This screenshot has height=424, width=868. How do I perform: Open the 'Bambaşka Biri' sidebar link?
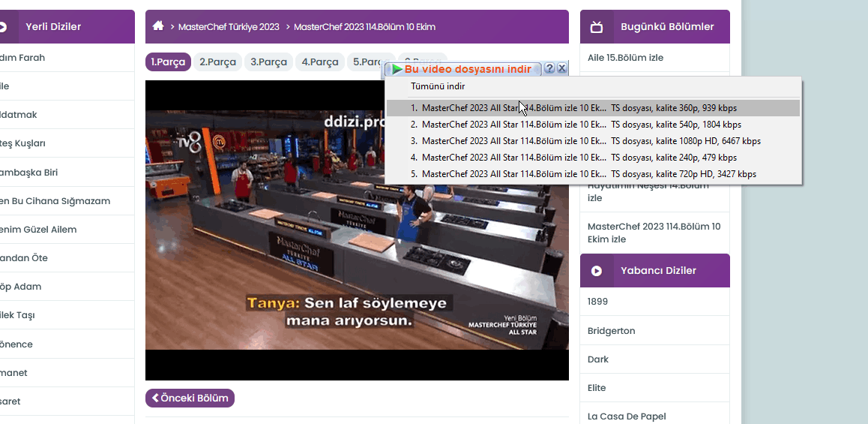tap(28, 173)
